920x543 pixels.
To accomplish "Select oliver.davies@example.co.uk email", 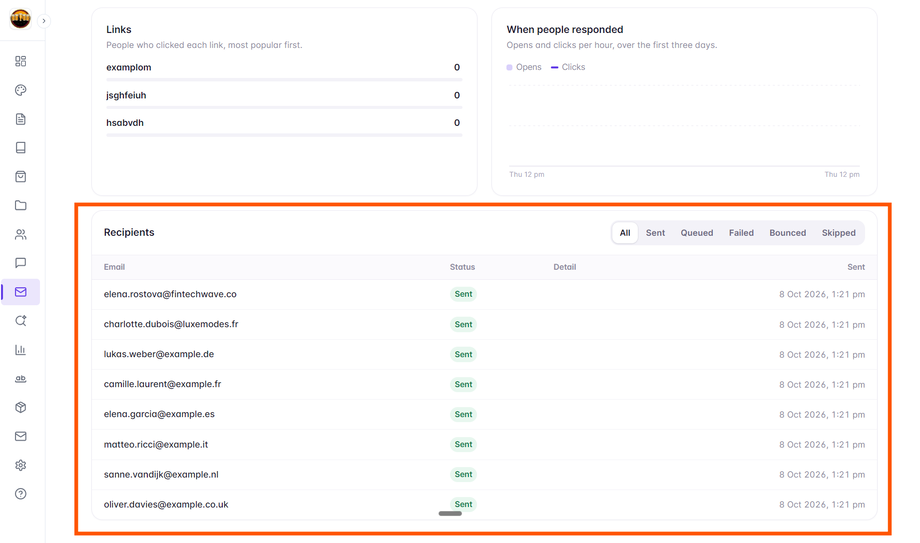I will tap(166, 504).
